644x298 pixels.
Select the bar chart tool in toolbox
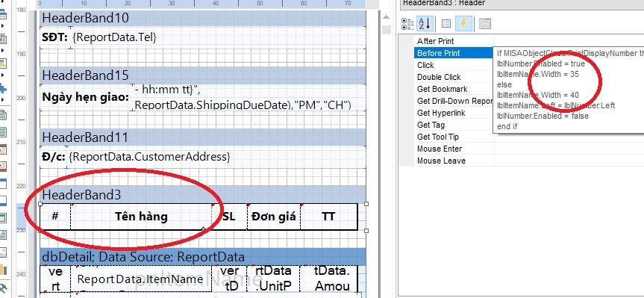3,270
